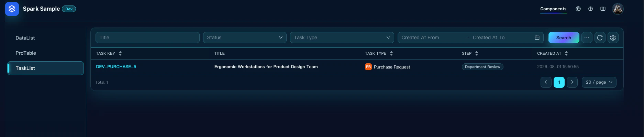Screen dimensions: 644x137
Task: Click the Spark Sample app title
Action: pos(41,9)
